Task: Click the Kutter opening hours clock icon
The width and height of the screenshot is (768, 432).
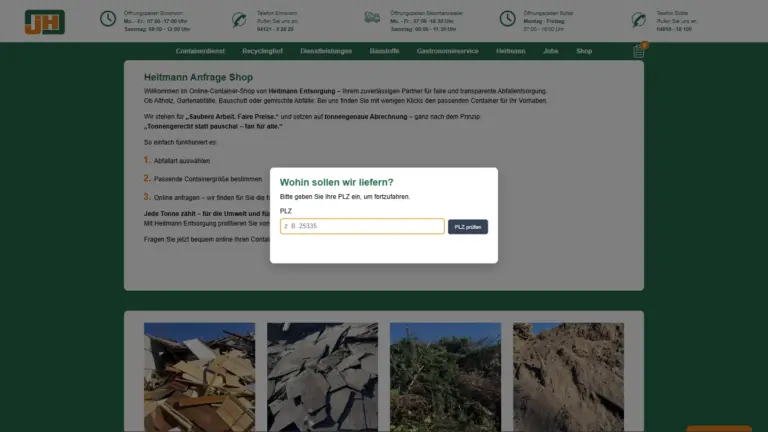Action: [x=507, y=19]
